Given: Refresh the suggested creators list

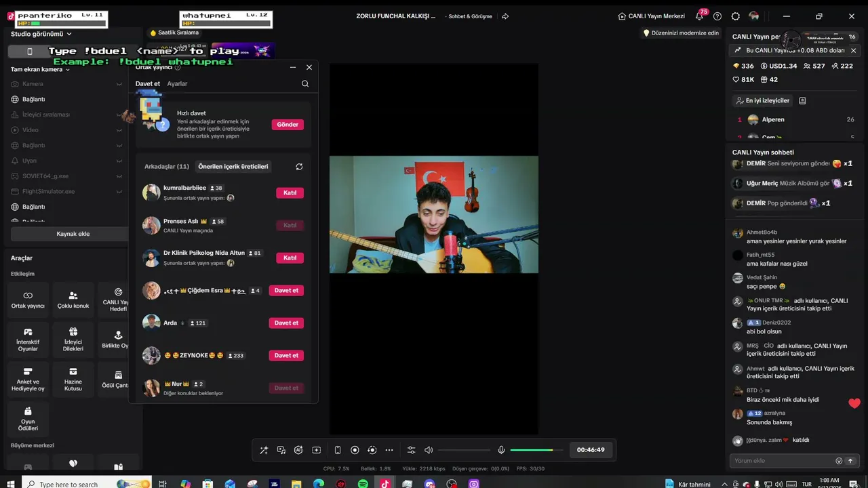Looking at the screenshot, I should [x=299, y=167].
